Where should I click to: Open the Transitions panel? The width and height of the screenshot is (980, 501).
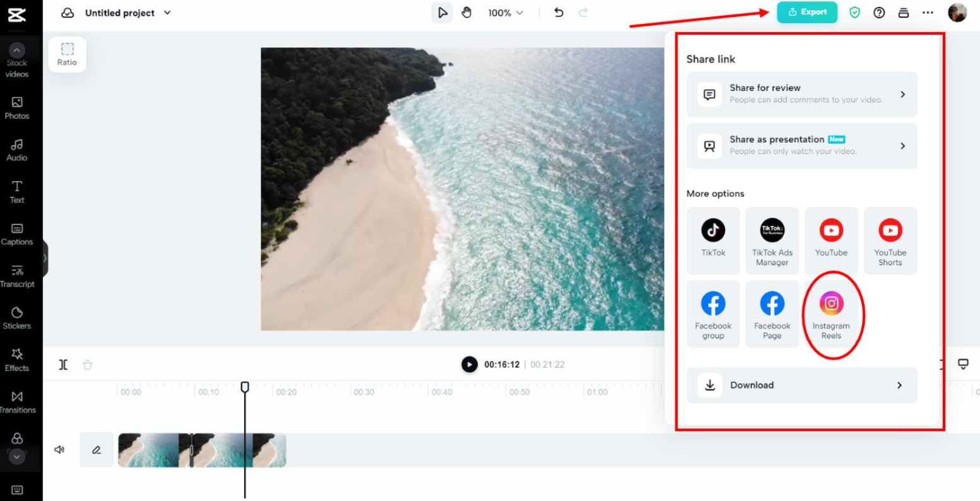(17, 401)
